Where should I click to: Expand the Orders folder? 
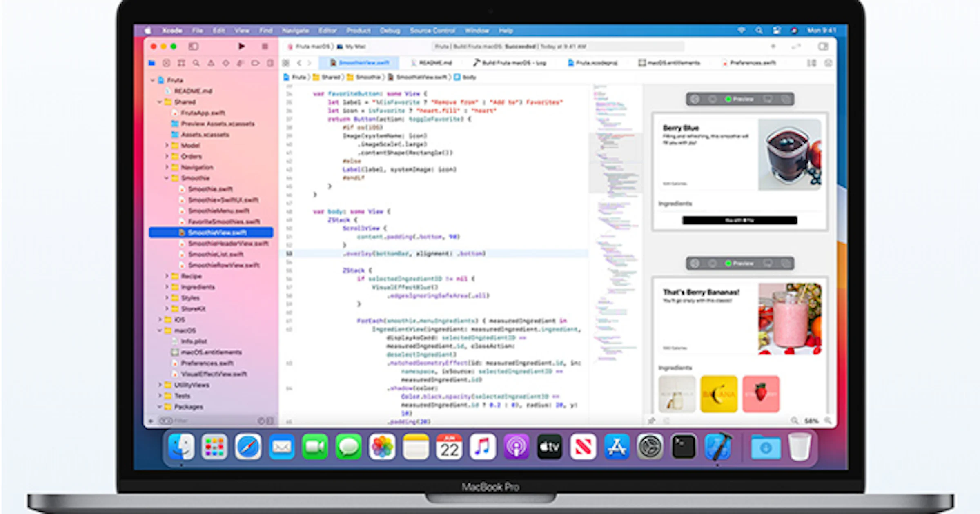[x=167, y=157]
